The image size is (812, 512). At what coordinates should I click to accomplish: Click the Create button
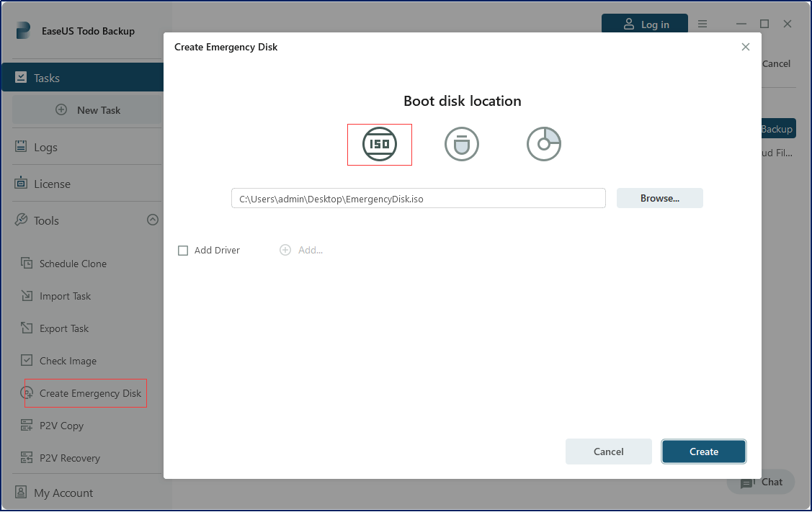coord(704,452)
